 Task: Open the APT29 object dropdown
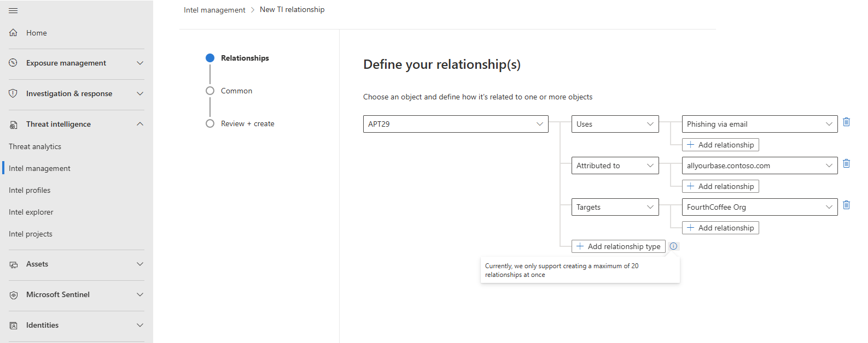(x=456, y=124)
